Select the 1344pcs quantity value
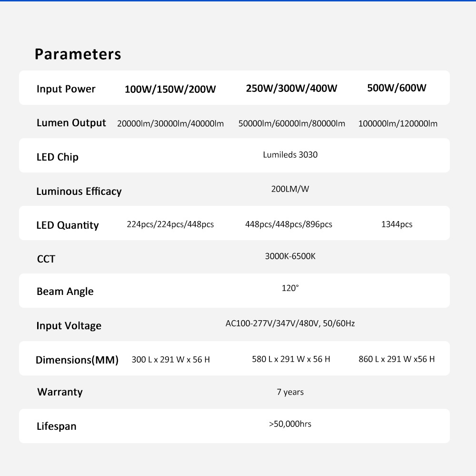Screen dimensions: 476x476 pos(397,224)
